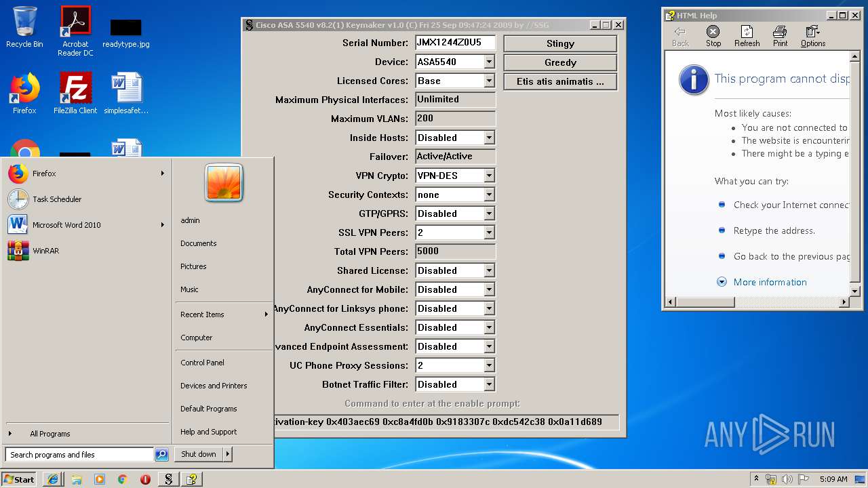Open the AnyConnect for Linksys phone dropdown
The width and height of the screenshot is (868, 488).
[x=489, y=308]
